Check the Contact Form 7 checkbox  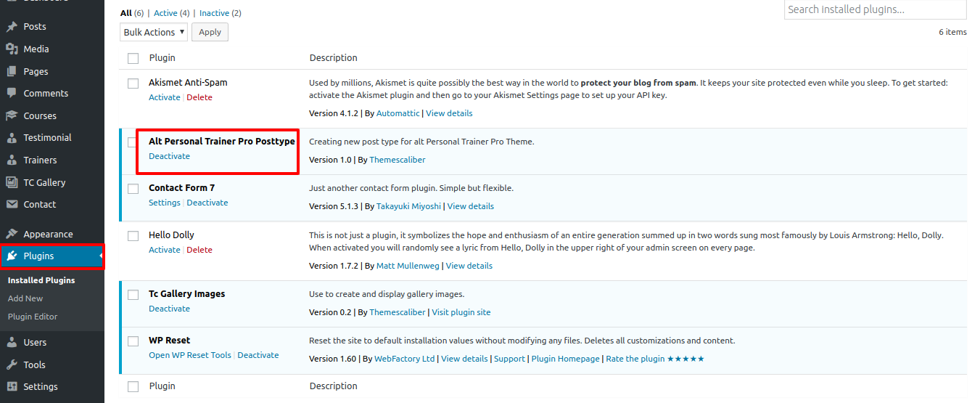click(133, 189)
